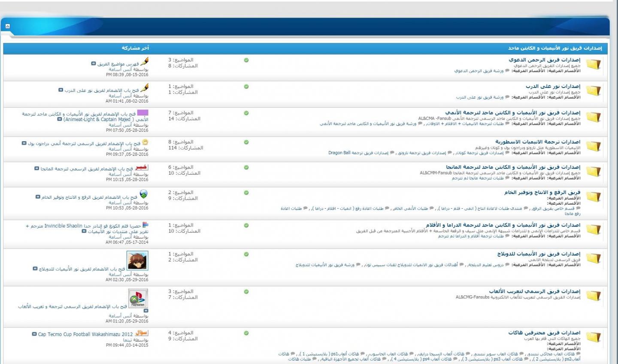The height and width of the screenshot is (364, 618).
Task: Open subforum إصدارات فريق ترجمة كونان
Action: click(479, 153)
